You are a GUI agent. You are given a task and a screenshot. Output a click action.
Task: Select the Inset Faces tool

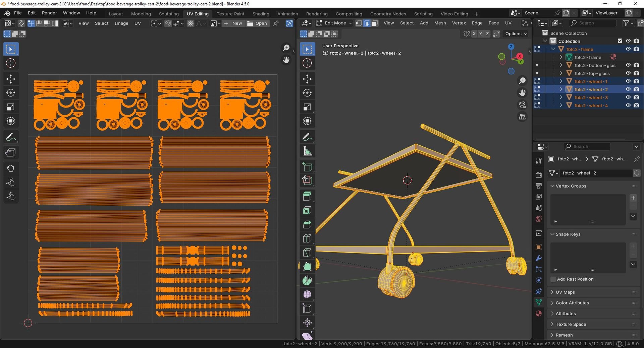(x=307, y=210)
